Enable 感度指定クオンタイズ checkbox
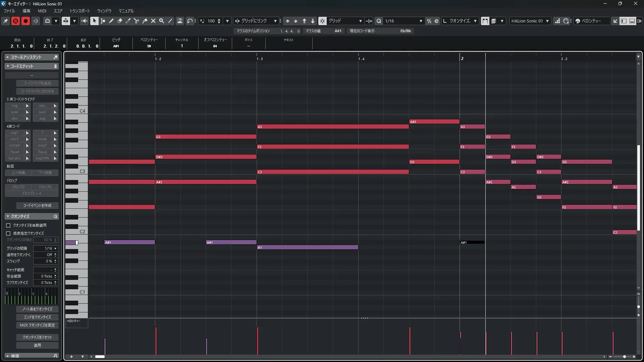 tap(8, 233)
